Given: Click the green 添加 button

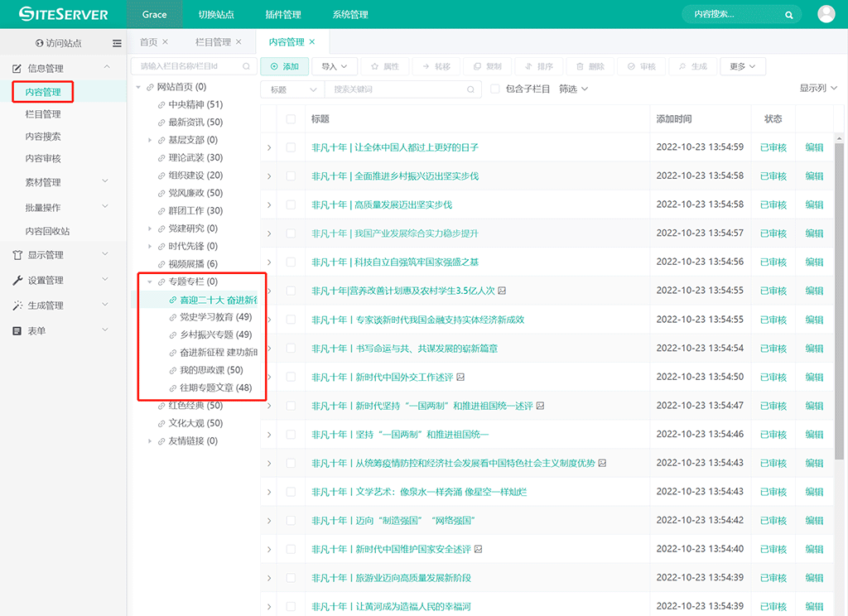Looking at the screenshot, I should tap(284, 66).
